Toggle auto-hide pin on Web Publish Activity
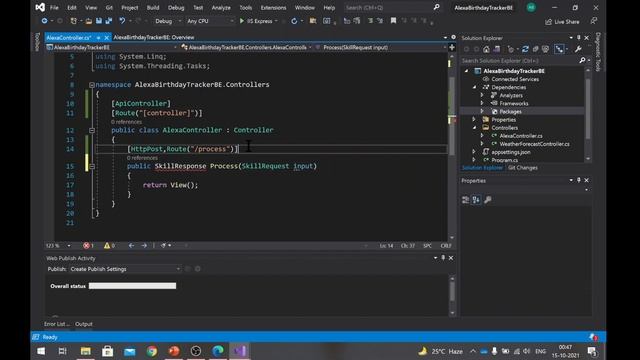 click(x=443, y=258)
